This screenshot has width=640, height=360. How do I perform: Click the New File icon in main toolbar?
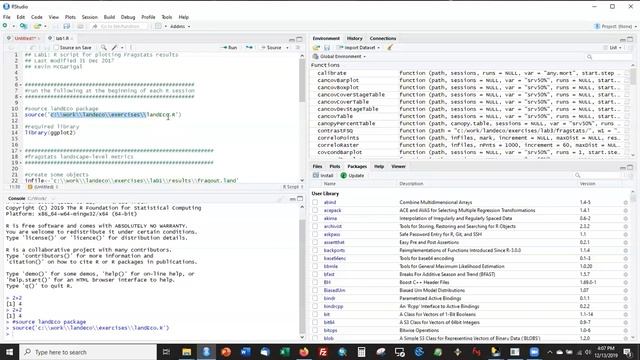5,26
